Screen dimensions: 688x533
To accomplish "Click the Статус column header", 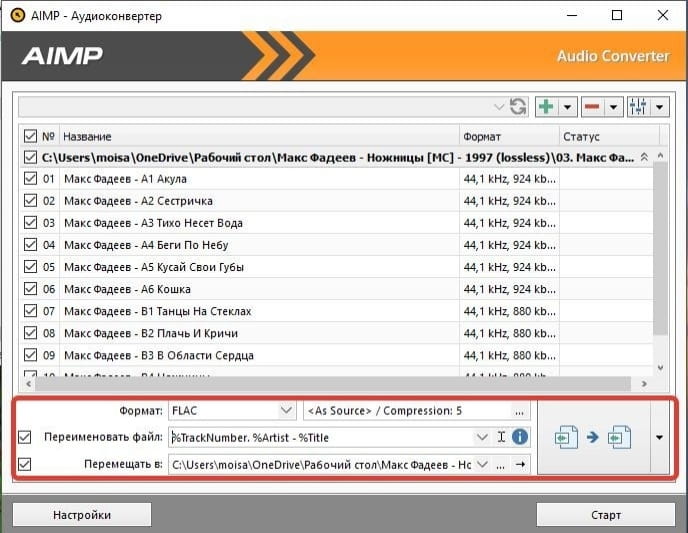I will tap(609, 136).
